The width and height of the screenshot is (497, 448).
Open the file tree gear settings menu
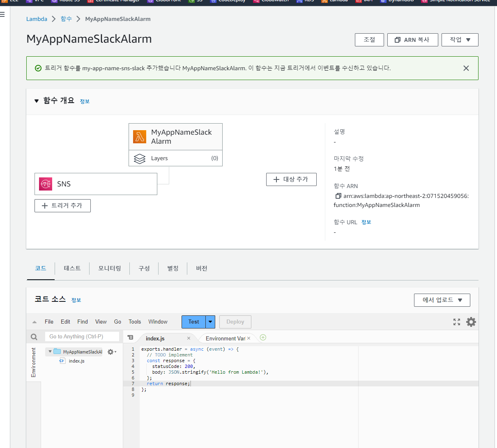[x=112, y=352]
